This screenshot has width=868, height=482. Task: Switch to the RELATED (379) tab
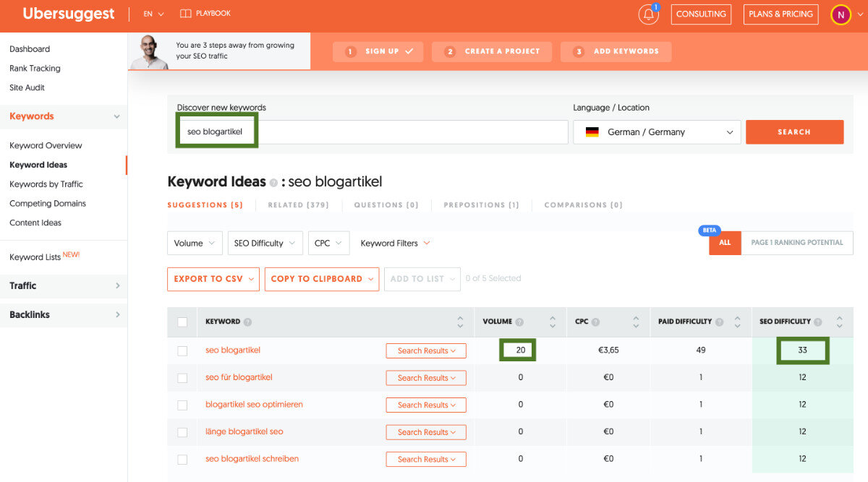298,205
